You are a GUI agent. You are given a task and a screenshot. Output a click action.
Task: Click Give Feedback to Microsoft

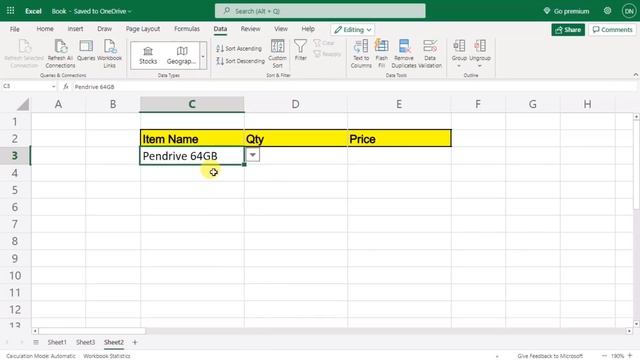[550, 356]
